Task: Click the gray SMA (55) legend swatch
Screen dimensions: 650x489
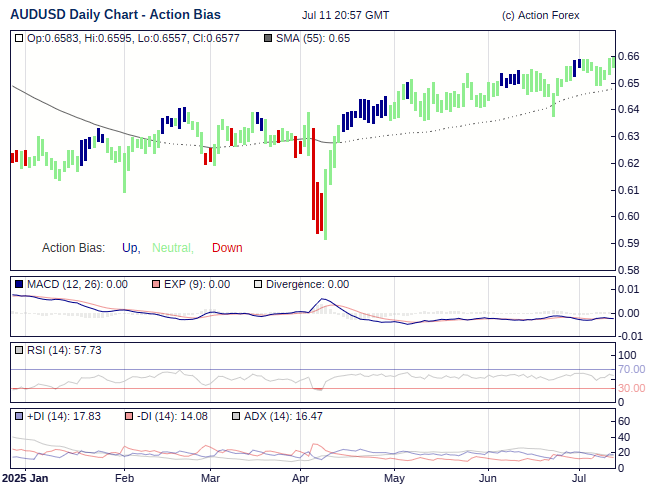Action: pos(267,38)
